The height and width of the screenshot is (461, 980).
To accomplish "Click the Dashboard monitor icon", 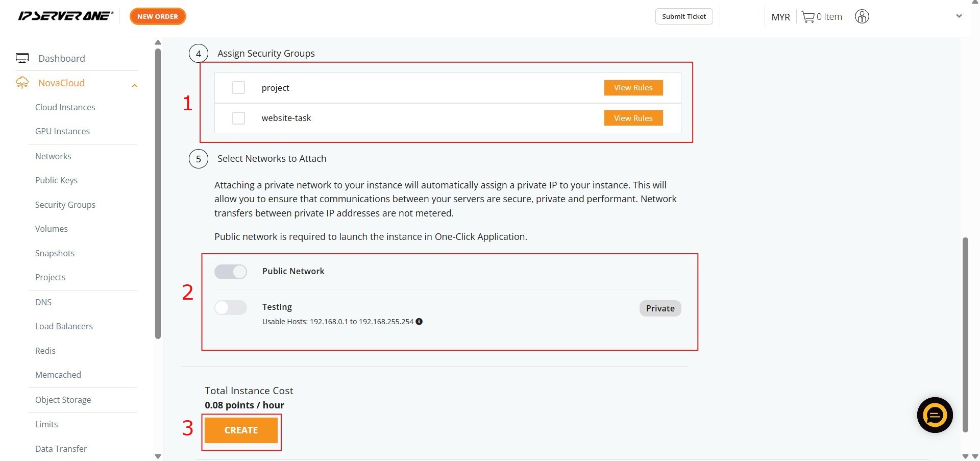I will click(x=22, y=58).
